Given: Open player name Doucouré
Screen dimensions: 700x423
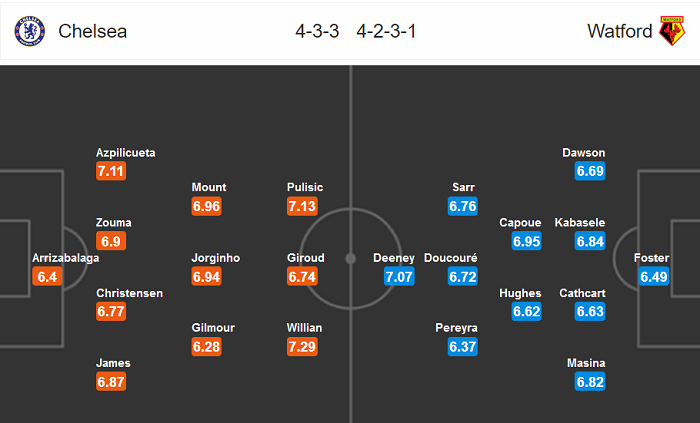Looking at the screenshot, I should pyautogui.click(x=451, y=257).
